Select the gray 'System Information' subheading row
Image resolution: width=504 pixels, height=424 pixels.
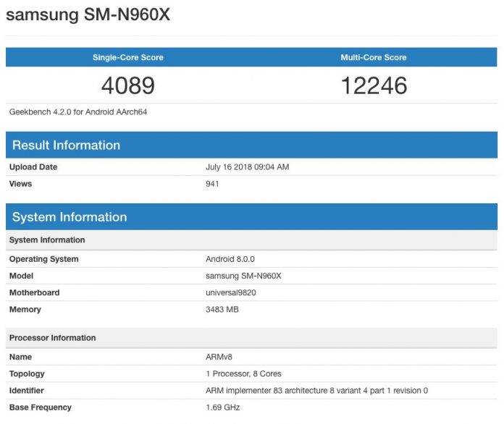(x=251, y=240)
